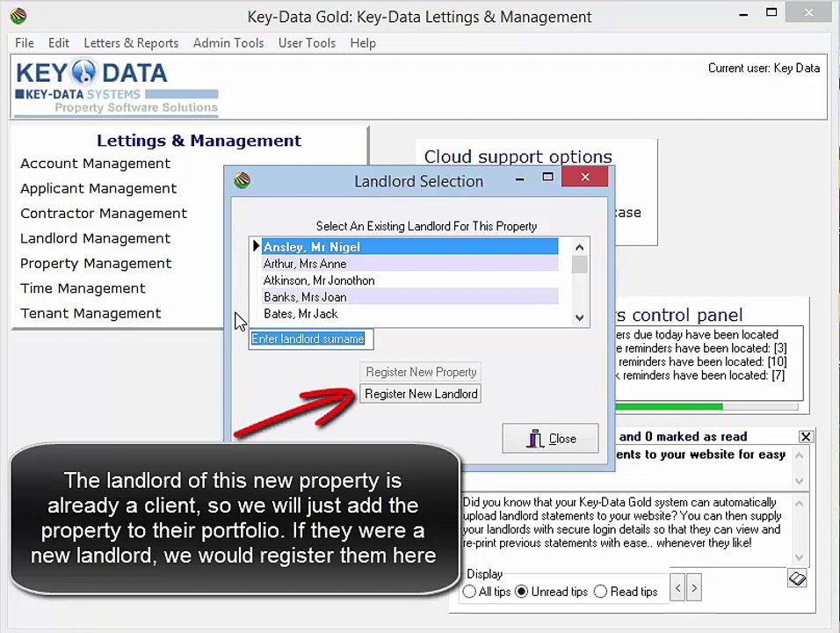Click the Current user: Key Data label

pyautogui.click(x=764, y=68)
